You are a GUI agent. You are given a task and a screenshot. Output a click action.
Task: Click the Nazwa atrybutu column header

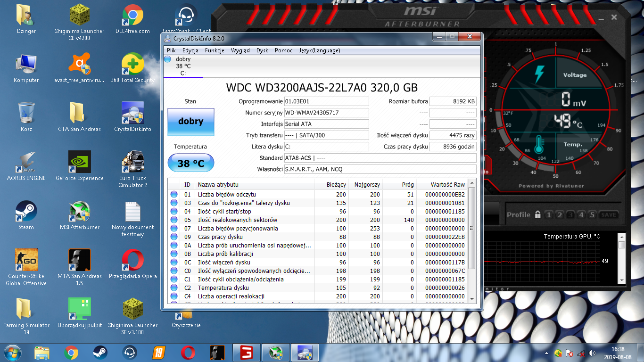click(x=255, y=184)
